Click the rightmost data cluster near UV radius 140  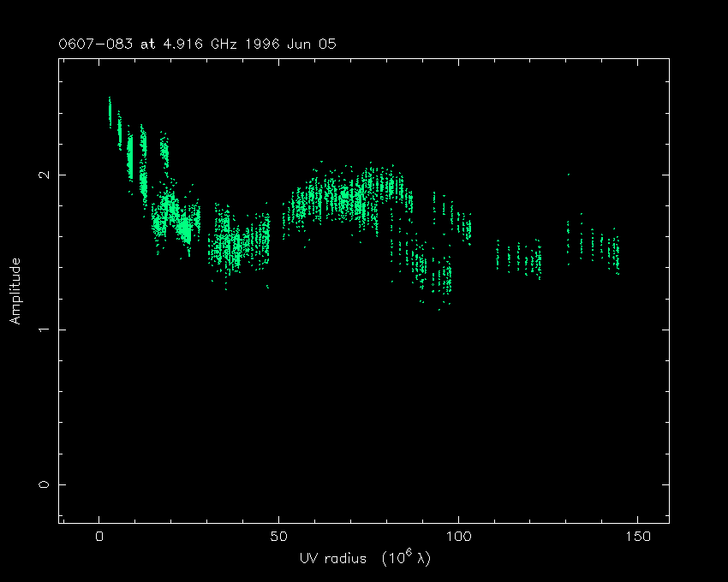click(600, 246)
